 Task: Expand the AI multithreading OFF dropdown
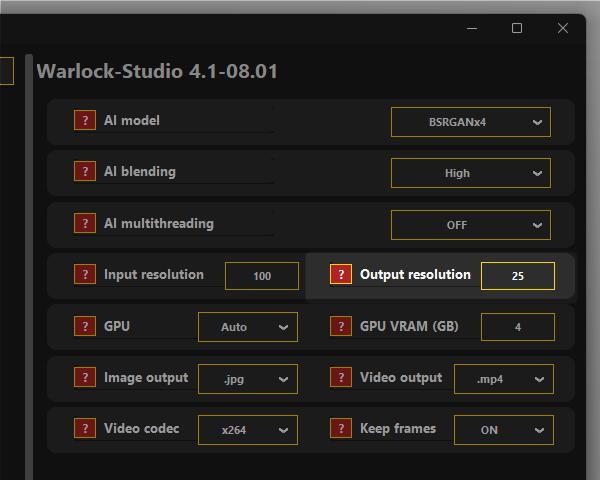(x=471, y=225)
